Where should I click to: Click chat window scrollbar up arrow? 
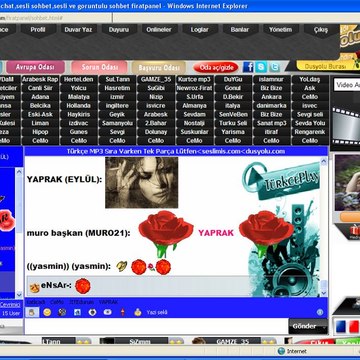click(324, 161)
